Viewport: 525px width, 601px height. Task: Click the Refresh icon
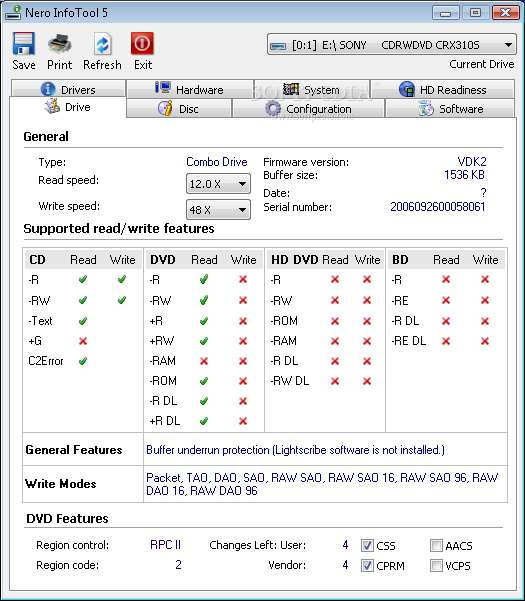pos(102,44)
